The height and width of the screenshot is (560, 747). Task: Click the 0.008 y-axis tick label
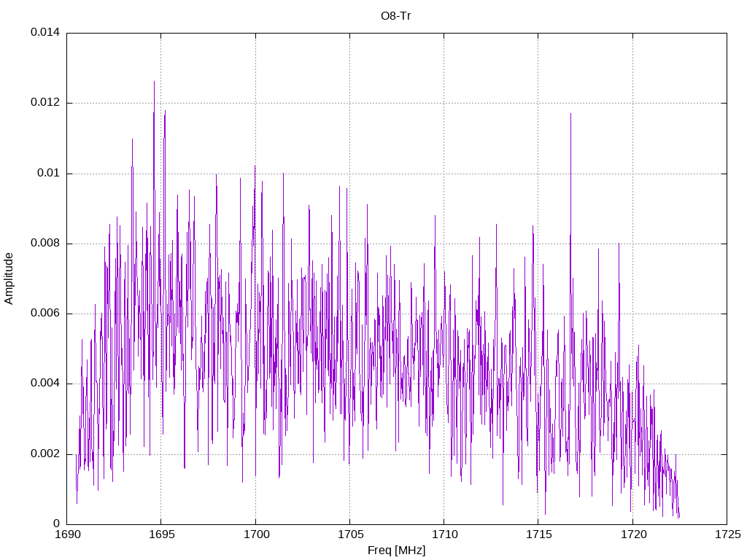[45, 244]
